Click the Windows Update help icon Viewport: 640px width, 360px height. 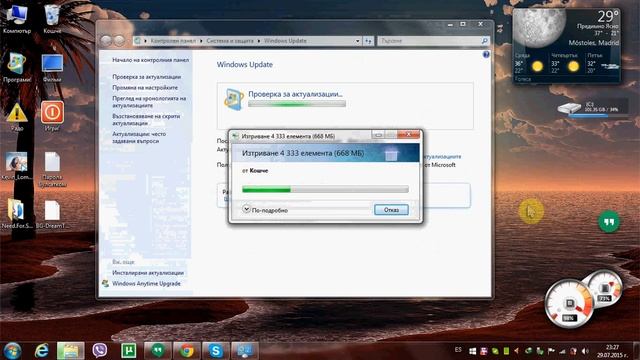(x=486, y=55)
